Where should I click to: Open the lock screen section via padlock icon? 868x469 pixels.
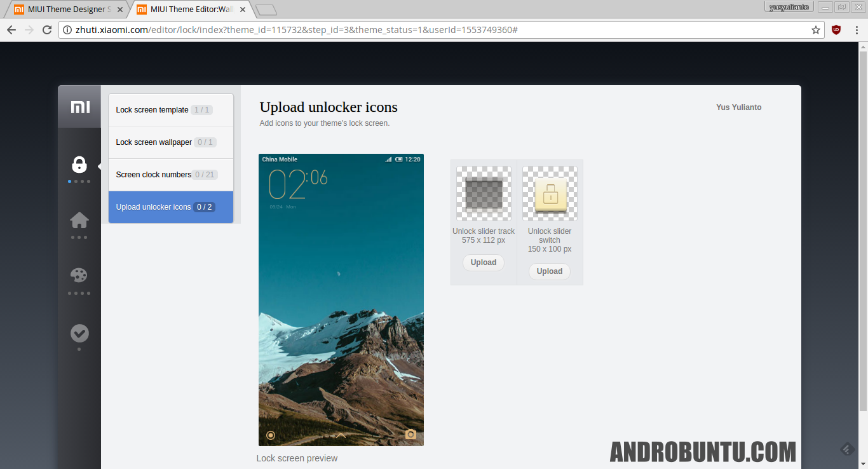pyautogui.click(x=79, y=165)
